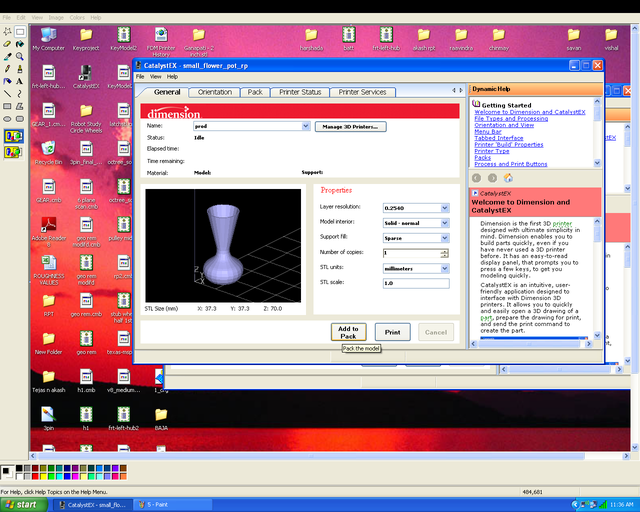The width and height of the screenshot is (640, 512).
Task: Click the back arrow in Dynamic Help
Action: click(x=476, y=178)
